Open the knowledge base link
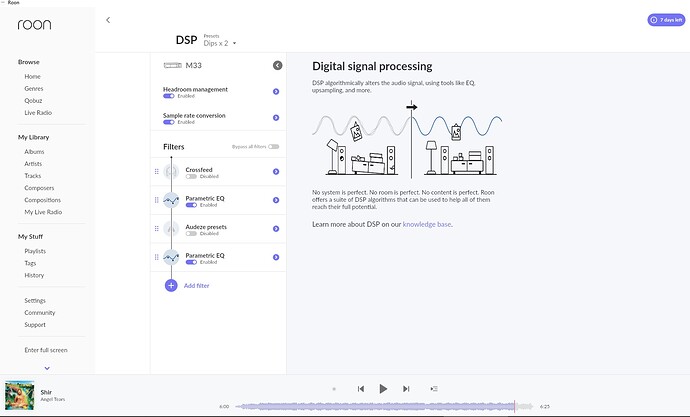This screenshot has width=690, height=417. (427, 224)
